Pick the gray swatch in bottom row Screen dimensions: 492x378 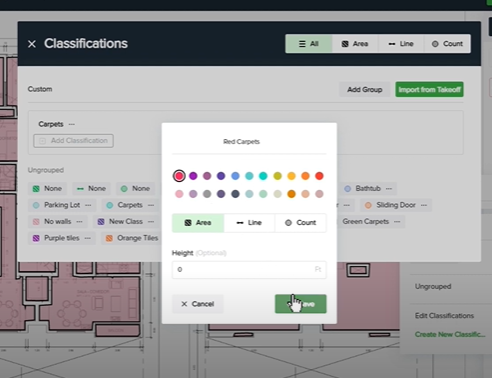(x=207, y=194)
